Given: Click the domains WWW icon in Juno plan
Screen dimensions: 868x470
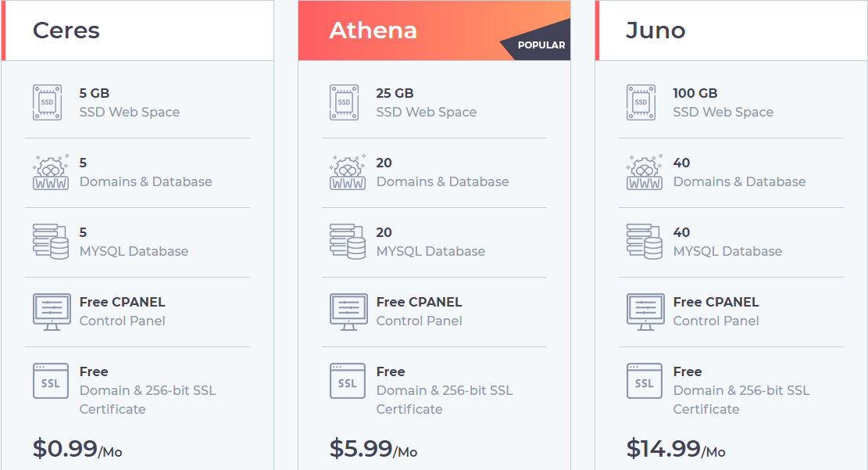Looking at the screenshot, I should (x=645, y=172).
